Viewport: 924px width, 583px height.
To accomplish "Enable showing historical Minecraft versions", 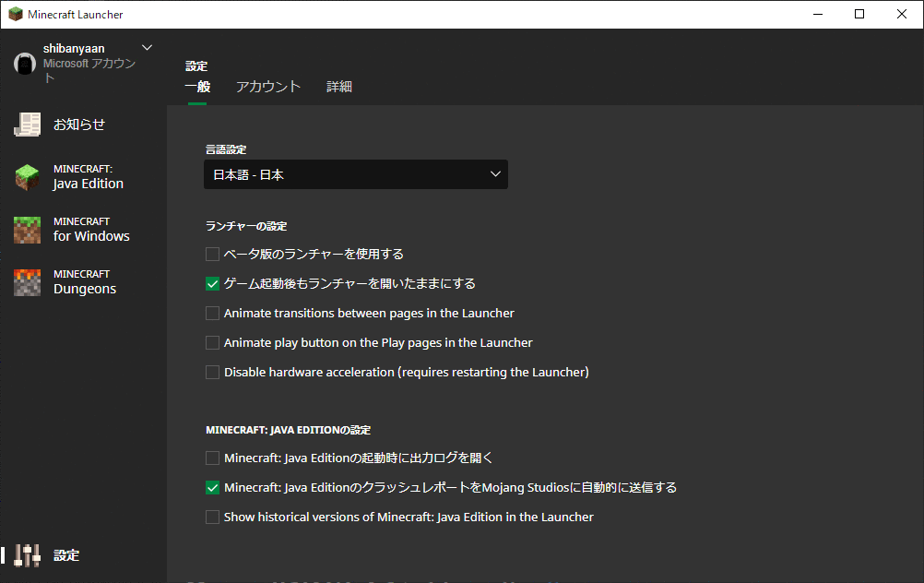I will (212, 517).
